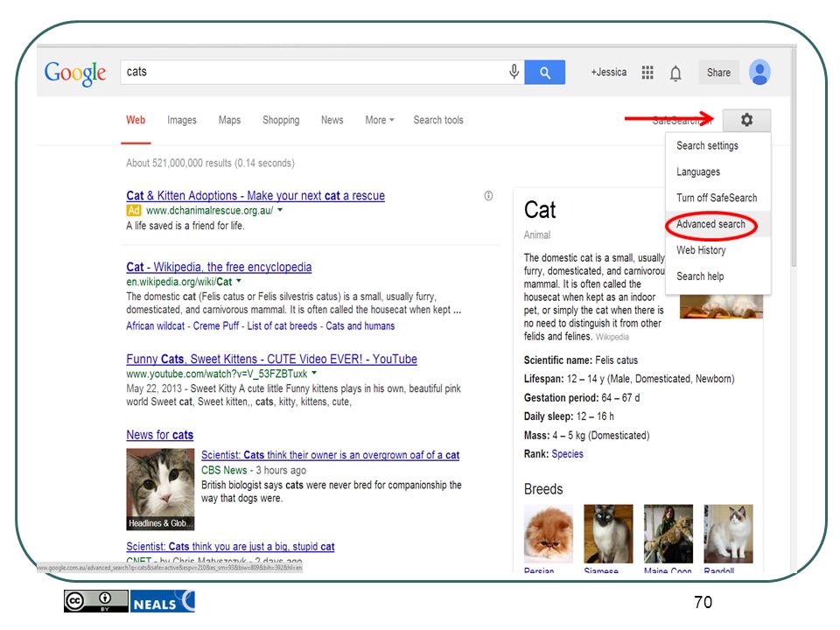Open notifications bell

tap(675, 73)
